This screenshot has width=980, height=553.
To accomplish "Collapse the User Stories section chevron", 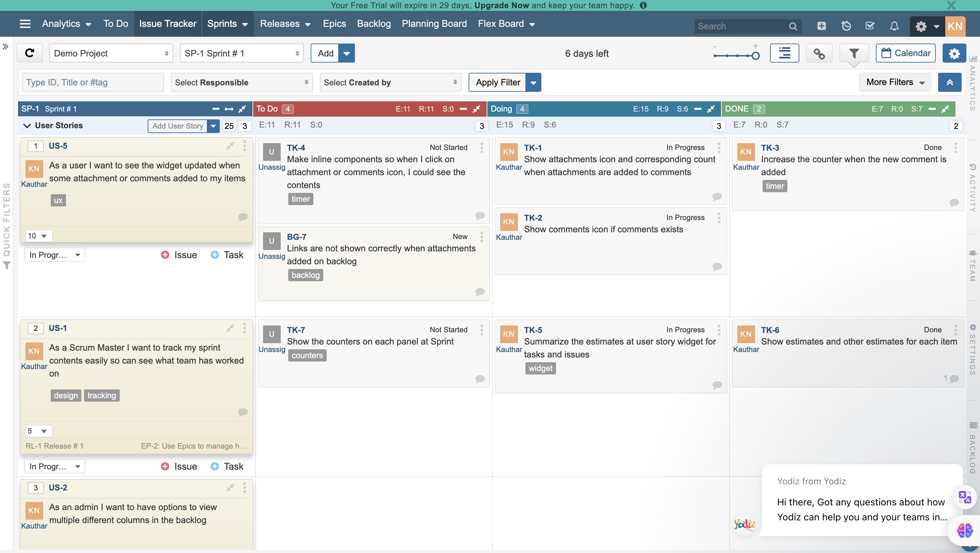I will point(27,125).
